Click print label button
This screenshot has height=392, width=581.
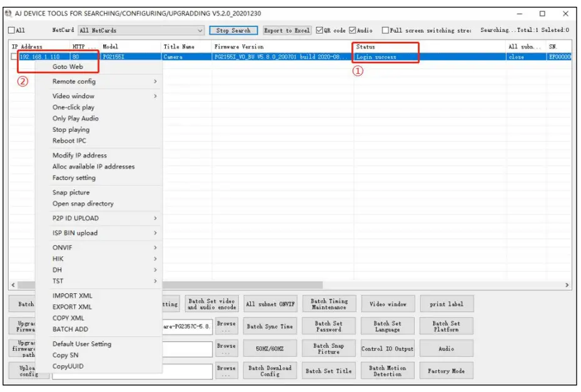coord(447,304)
